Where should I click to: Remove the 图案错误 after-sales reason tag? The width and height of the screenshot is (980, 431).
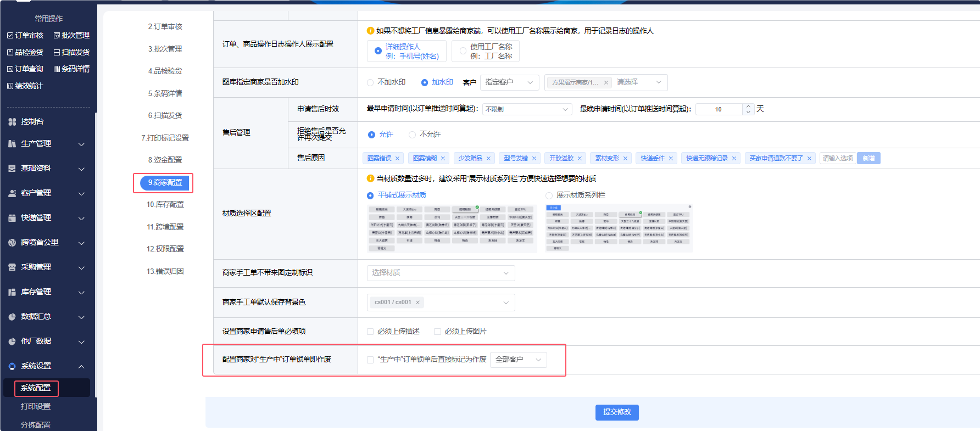398,159
